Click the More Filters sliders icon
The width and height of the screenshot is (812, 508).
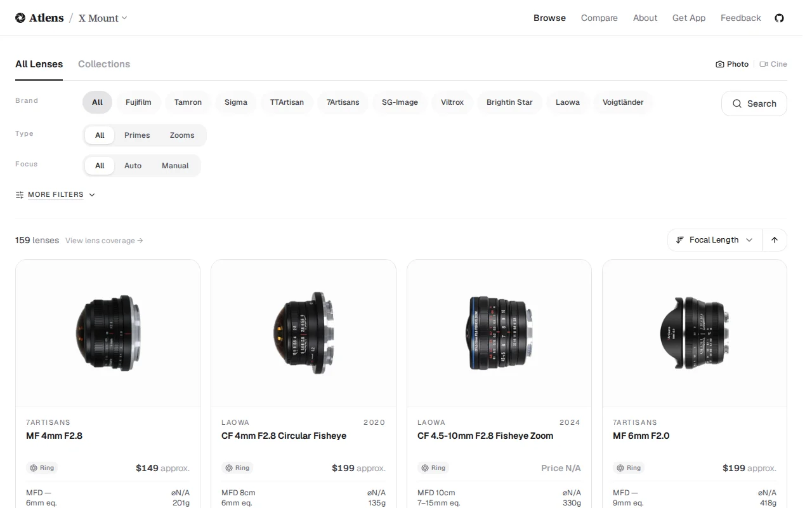[20, 195]
